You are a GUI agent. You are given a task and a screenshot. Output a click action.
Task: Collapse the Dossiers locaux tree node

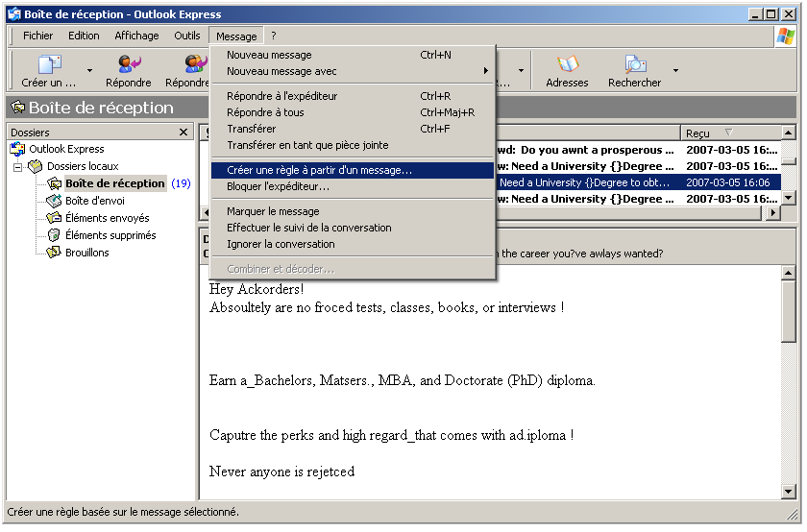click(x=18, y=167)
